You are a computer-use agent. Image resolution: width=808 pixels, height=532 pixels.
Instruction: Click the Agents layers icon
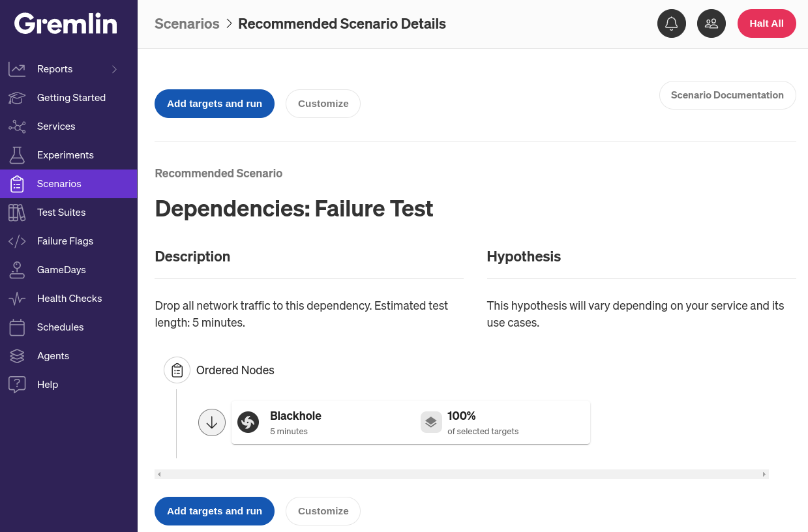click(x=17, y=356)
